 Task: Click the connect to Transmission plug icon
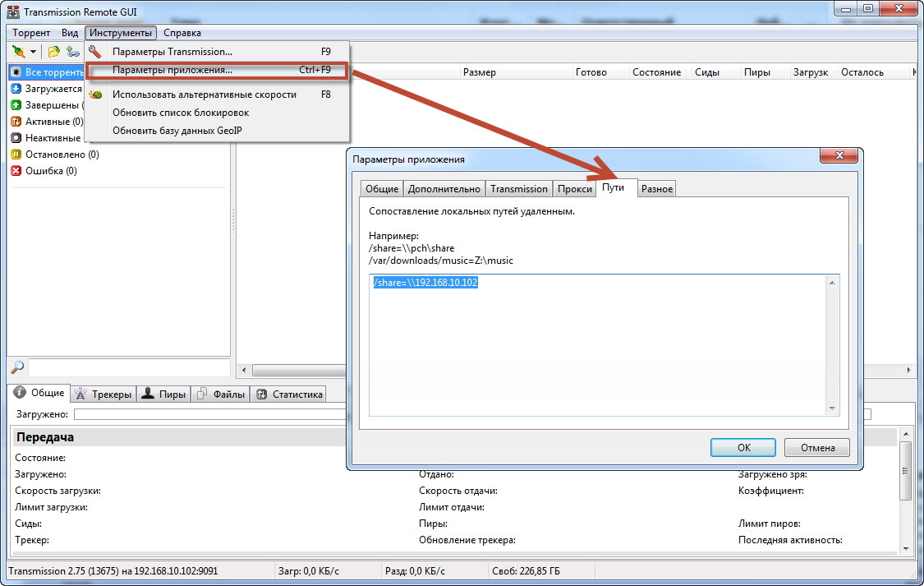(19, 51)
